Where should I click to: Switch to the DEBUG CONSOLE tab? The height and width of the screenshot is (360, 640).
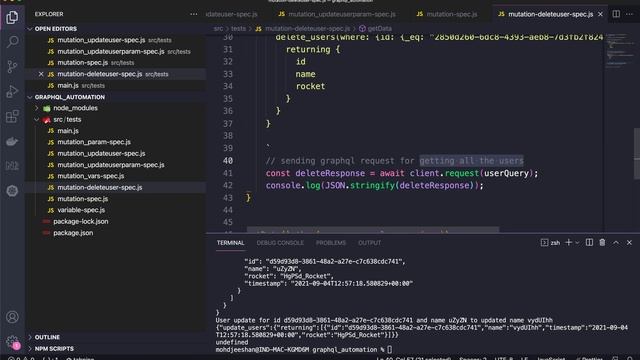coord(280,242)
